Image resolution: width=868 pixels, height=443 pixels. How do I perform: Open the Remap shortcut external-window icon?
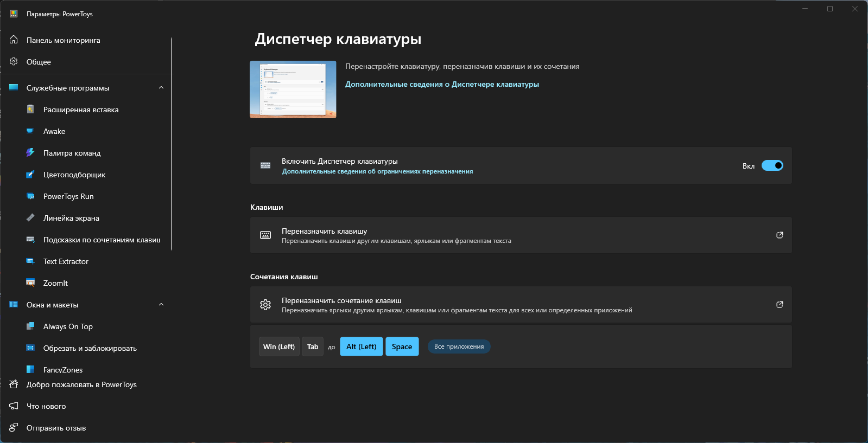780,304
